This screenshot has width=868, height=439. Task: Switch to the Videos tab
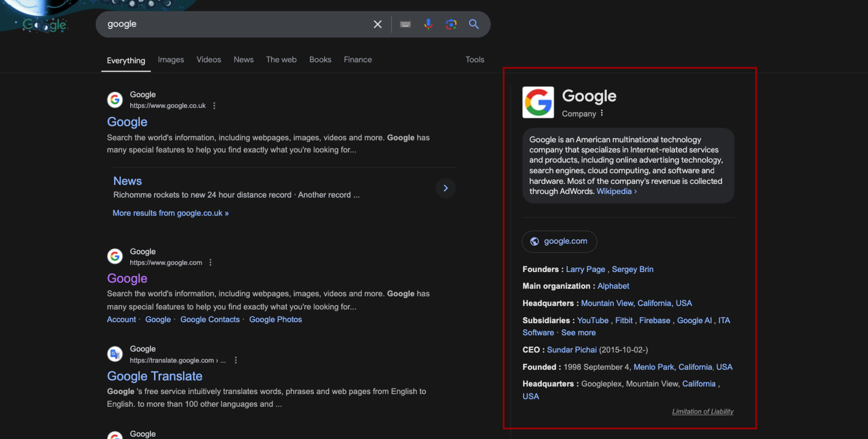click(209, 60)
